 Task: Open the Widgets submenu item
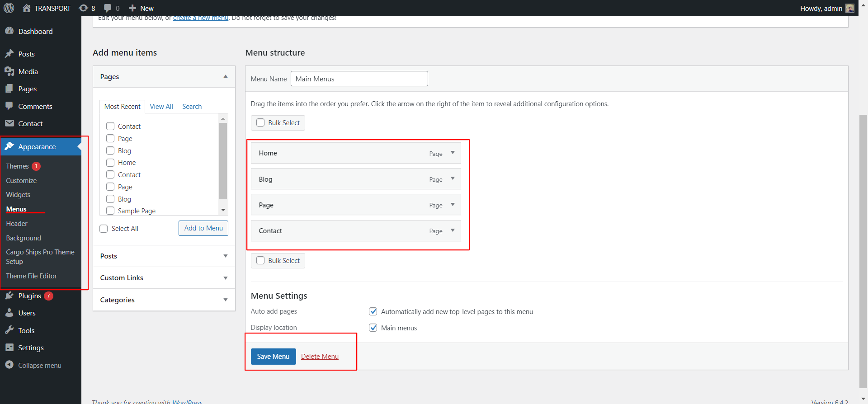(18, 195)
